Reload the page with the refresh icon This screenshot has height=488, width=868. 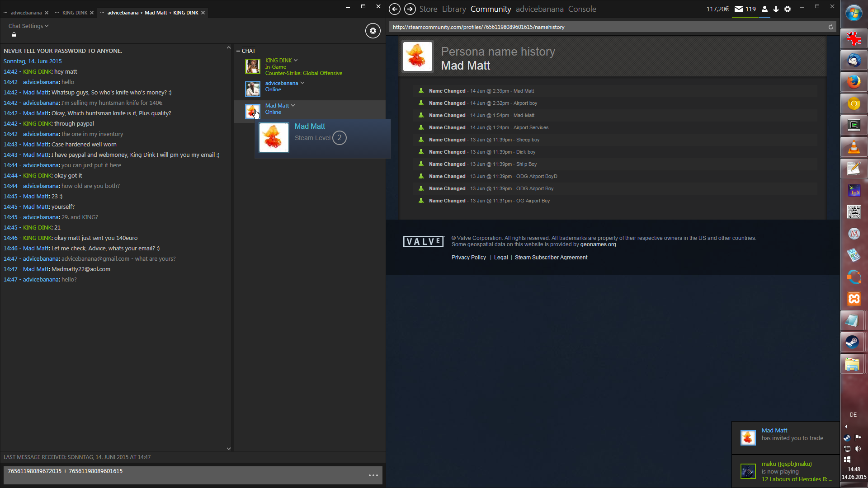pyautogui.click(x=830, y=27)
